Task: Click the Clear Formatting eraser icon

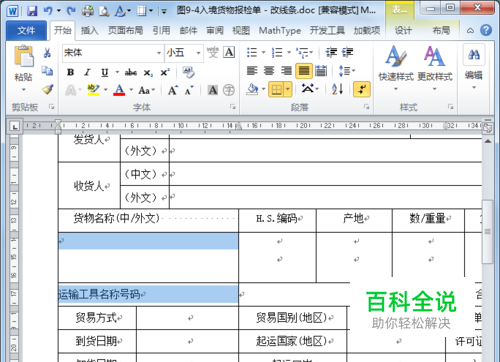Action: 188,72
